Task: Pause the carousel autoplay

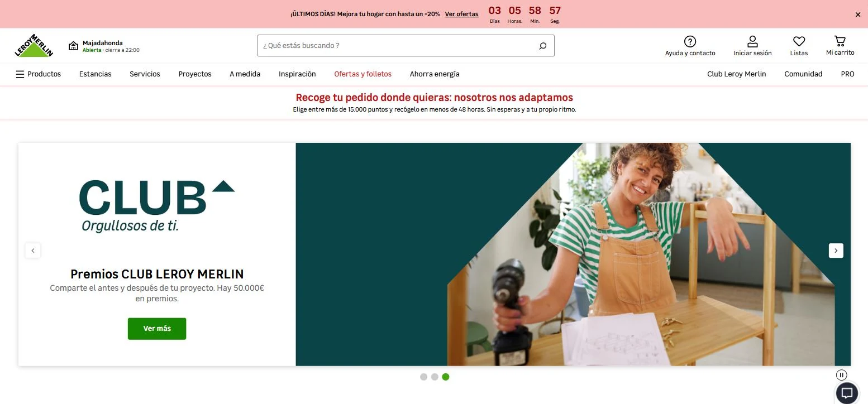Action: (x=842, y=375)
